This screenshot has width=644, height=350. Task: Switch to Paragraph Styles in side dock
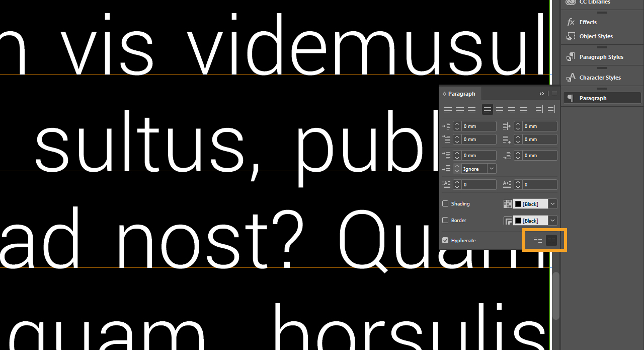(x=601, y=57)
